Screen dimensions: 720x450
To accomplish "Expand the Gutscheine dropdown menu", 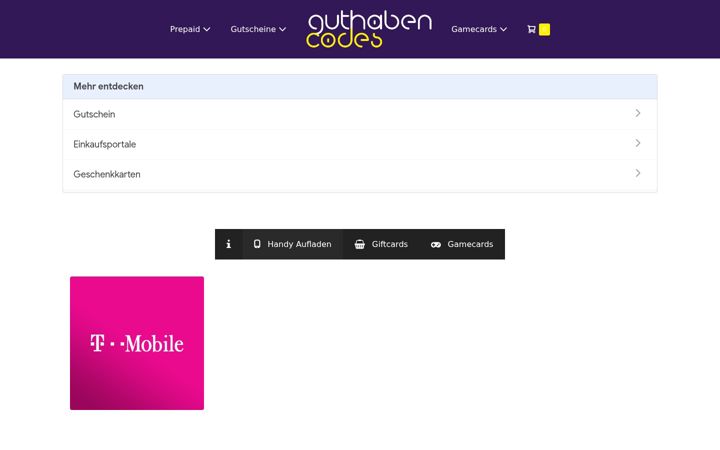I will click(258, 29).
